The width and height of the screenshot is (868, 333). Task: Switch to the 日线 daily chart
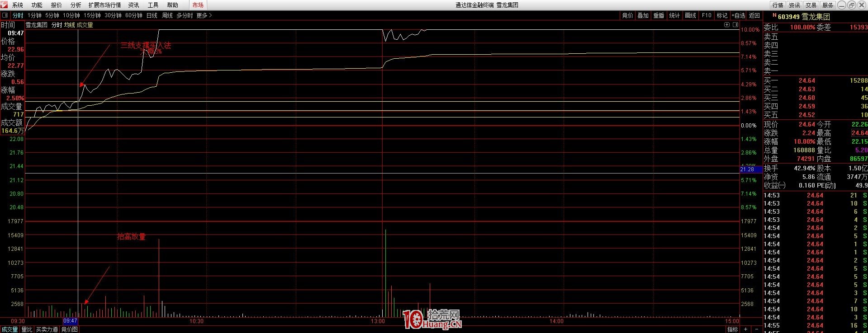[x=152, y=15]
